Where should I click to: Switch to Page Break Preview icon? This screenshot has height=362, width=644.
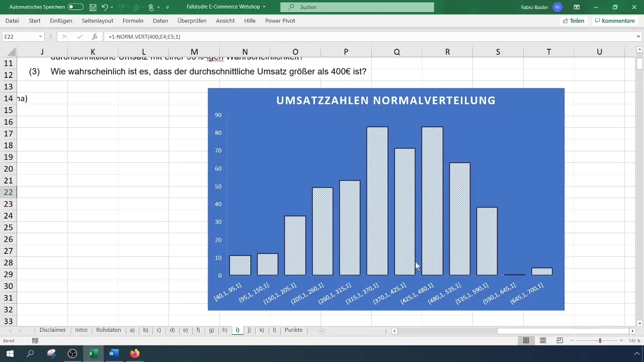click(559, 341)
